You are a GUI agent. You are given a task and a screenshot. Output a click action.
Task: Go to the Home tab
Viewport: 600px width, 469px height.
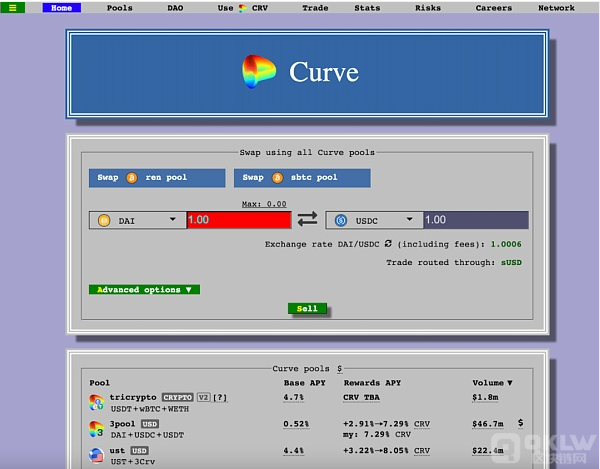pos(62,8)
